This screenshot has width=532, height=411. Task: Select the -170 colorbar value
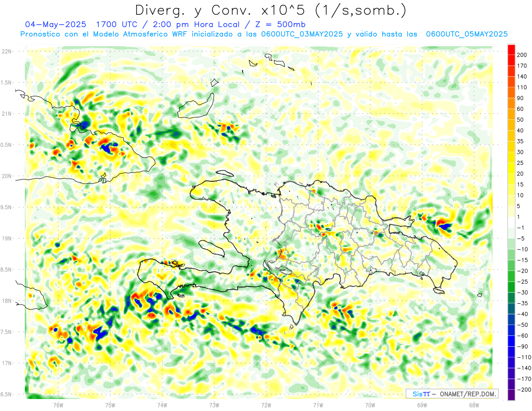524,379
